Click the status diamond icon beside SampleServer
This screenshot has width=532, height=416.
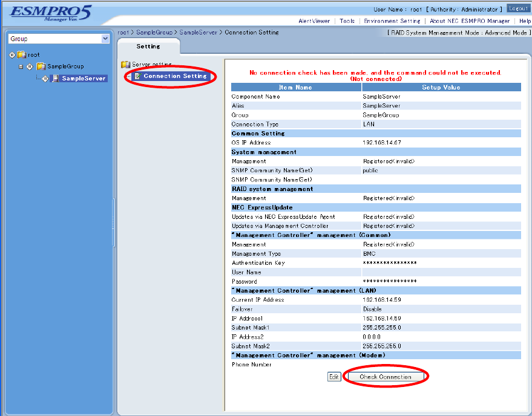pyautogui.click(x=45, y=79)
